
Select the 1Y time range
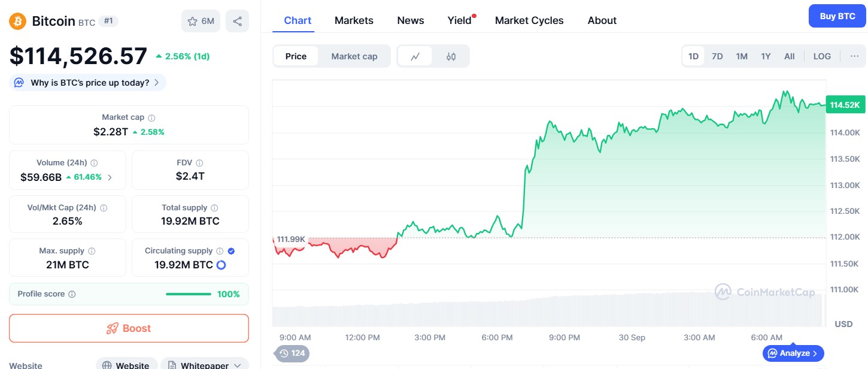tap(766, 56)
